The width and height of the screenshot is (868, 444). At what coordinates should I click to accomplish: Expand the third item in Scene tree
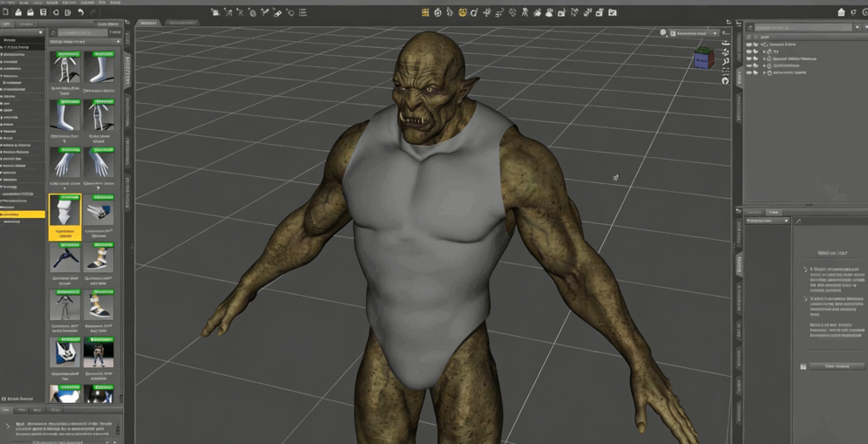pyautogui.click(x=764, y=58)
